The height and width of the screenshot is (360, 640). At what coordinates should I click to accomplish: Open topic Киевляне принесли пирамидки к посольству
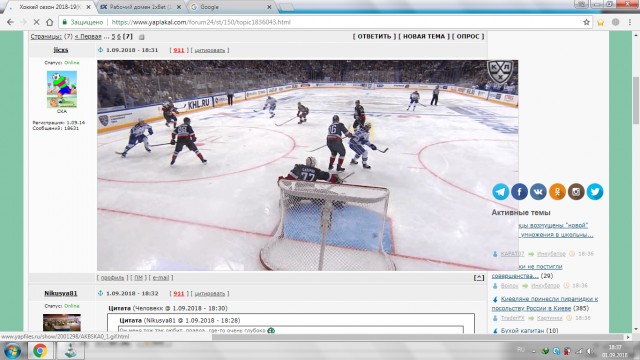[545, 303]
